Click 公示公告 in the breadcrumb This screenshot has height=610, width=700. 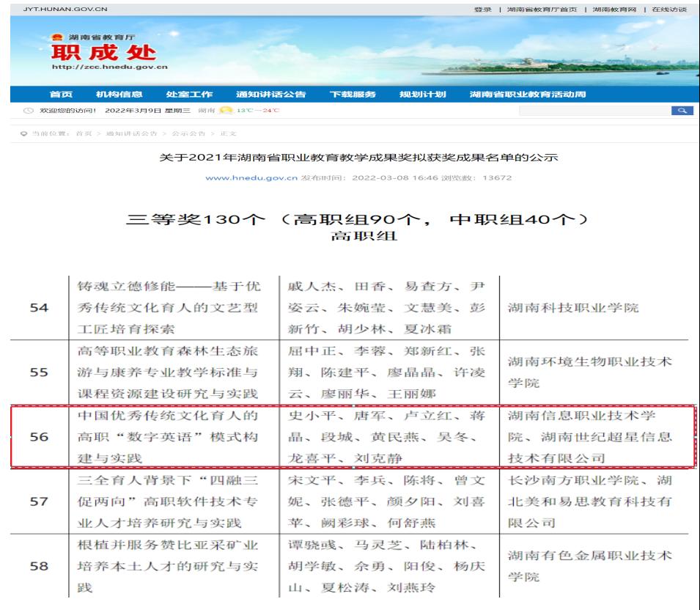(187, 133)
